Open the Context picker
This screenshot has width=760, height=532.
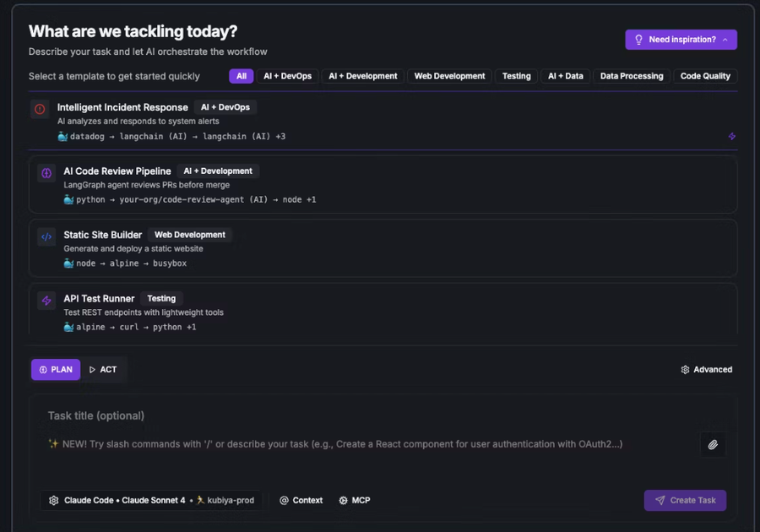tap(301, 501)
